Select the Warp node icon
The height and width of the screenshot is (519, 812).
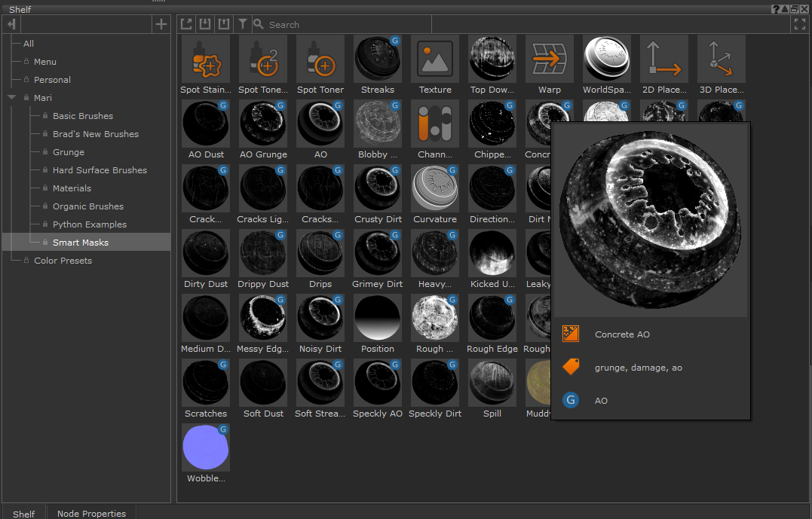(550, 60)
